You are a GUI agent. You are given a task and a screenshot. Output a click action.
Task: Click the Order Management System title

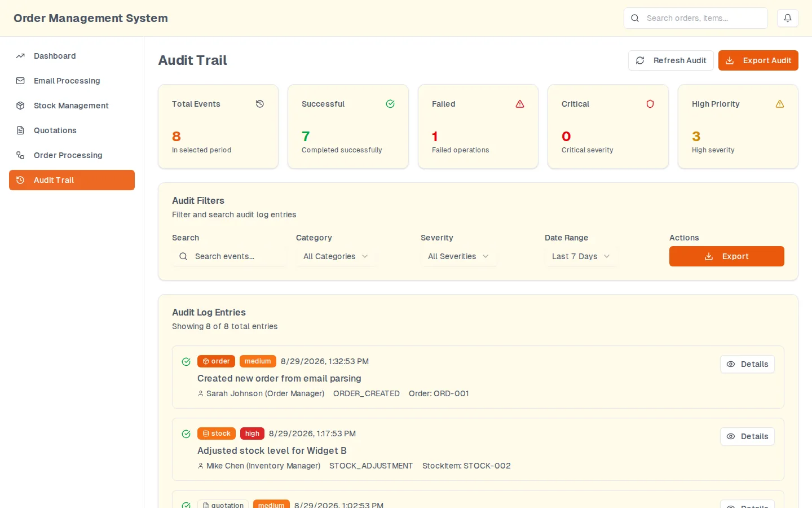(91, 18)
